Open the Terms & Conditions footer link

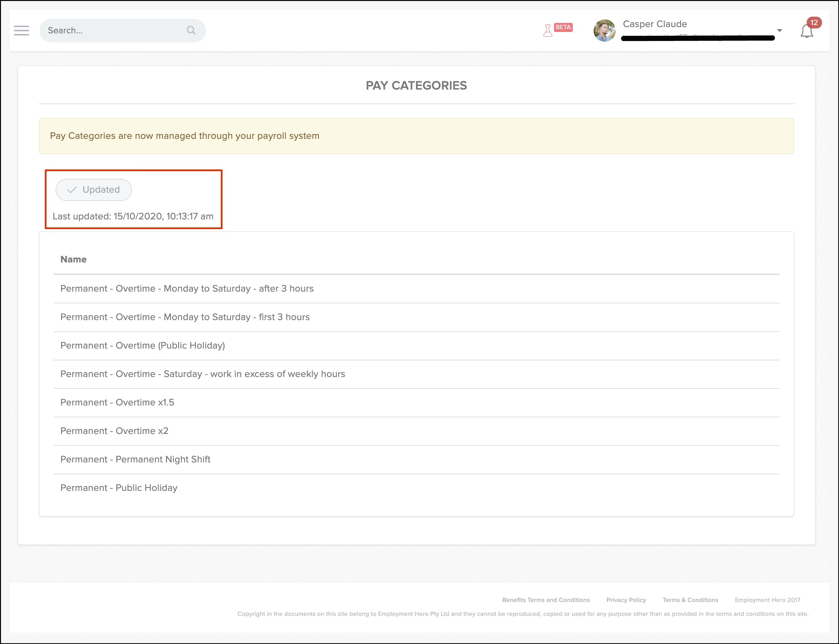(690, 600)
